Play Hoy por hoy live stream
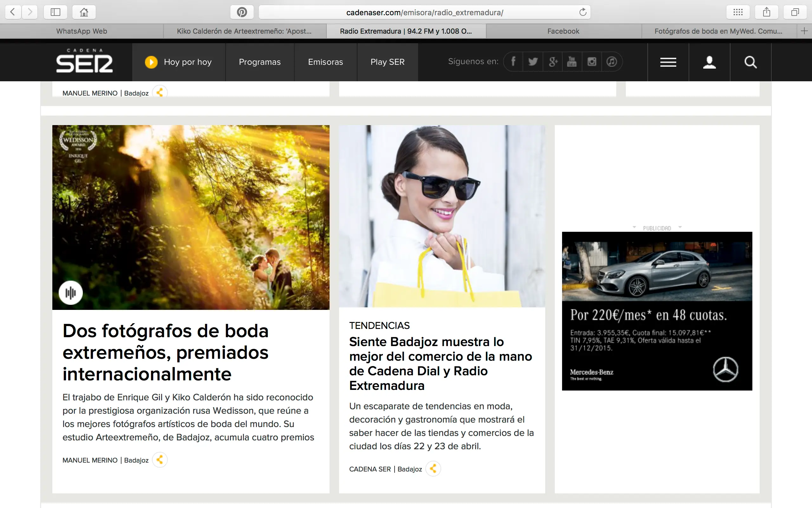The width and height of the screenshot is (812, 508). pos(151,62)
